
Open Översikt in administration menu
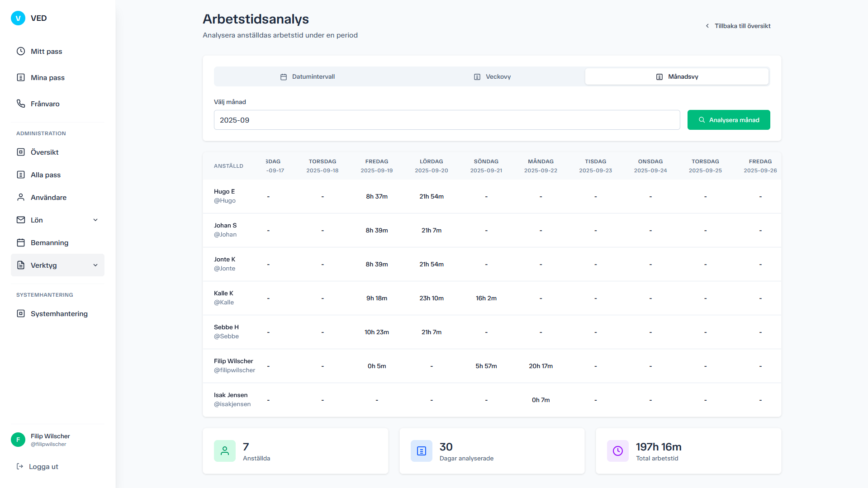tap(44, 152)
